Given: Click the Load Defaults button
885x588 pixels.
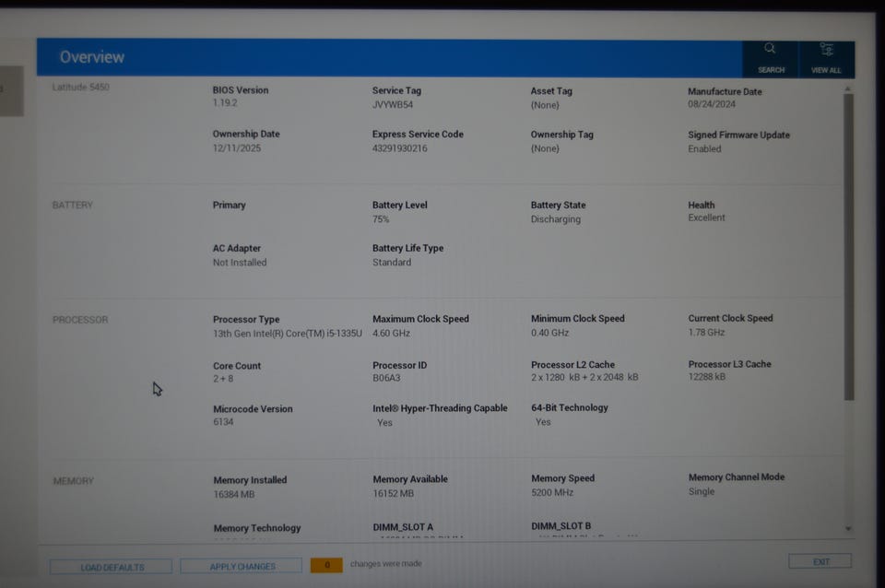Looking at the screenshot, I should coord(112,567).
